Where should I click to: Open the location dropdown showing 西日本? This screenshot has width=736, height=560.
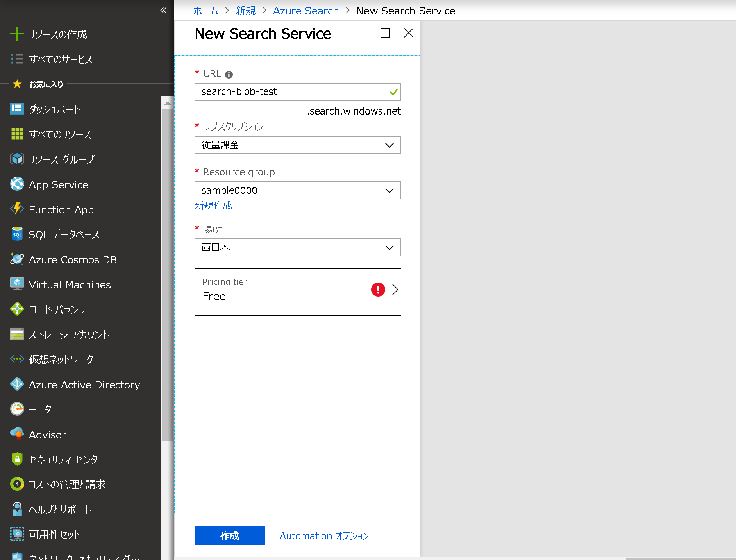298,247
